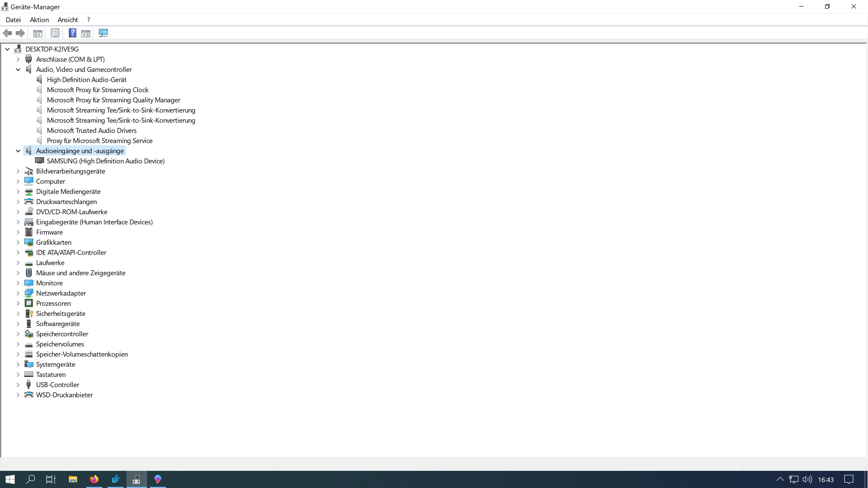Click the Windows Start button

pos(10,479)
